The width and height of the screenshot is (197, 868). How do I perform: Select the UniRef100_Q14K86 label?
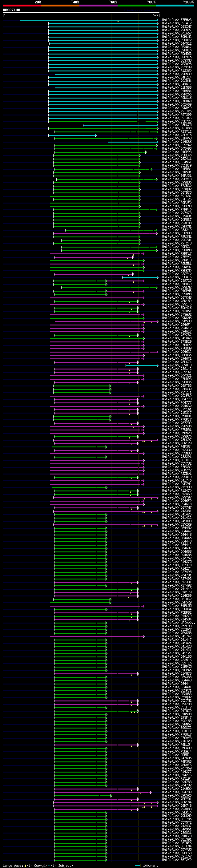point(176,142)
